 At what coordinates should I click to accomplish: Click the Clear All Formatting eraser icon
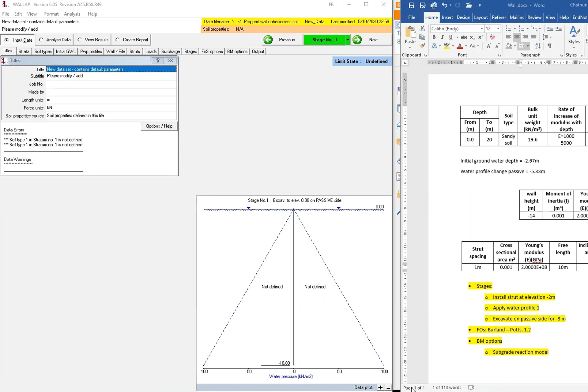click(x=492, y=37)
